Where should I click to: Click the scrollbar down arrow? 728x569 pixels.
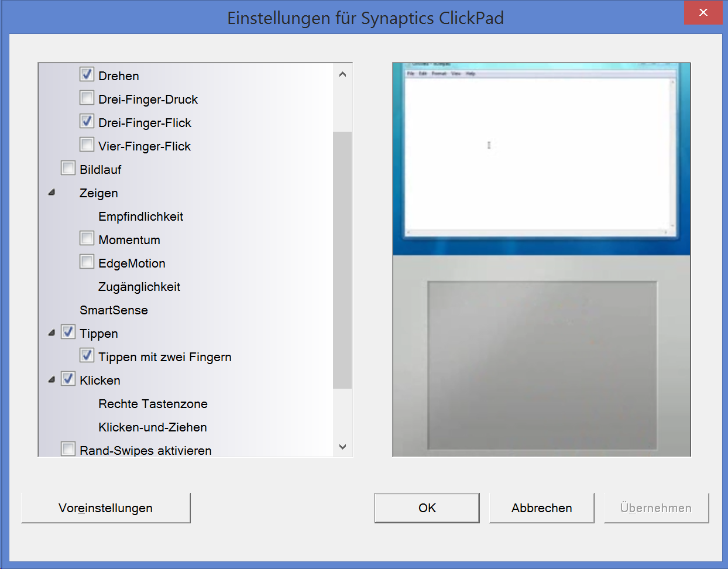(x=342, y=447)
